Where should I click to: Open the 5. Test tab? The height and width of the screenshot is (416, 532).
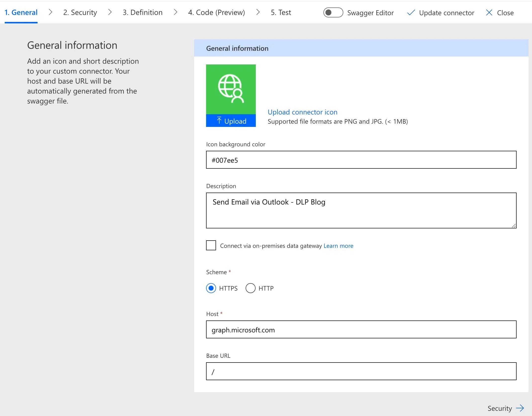(x=281, y=12)
